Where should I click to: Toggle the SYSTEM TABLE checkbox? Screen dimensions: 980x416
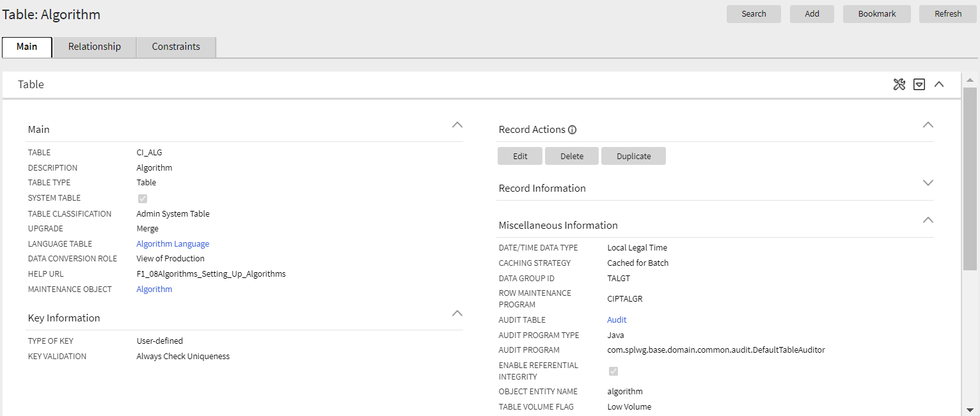coord(142,198)
